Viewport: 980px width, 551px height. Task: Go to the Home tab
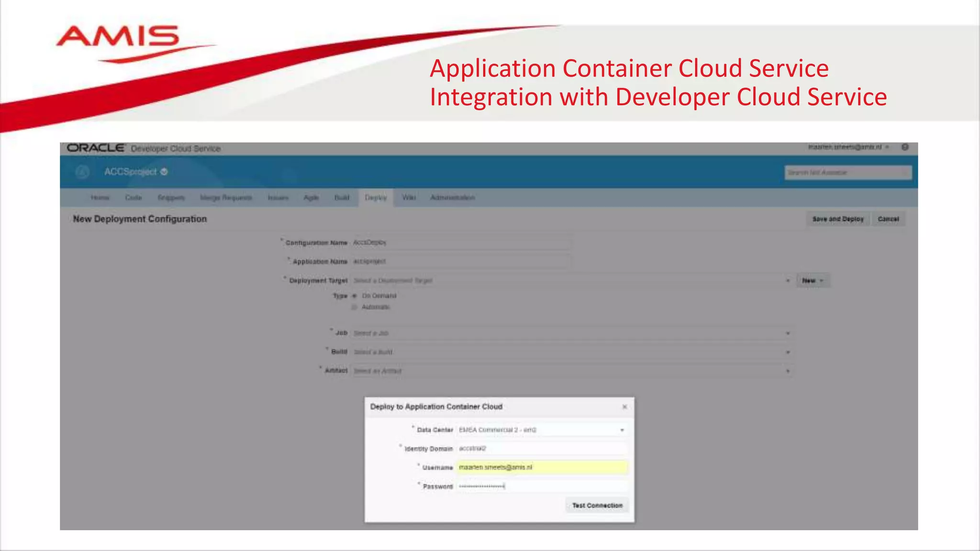coord(100,198)
